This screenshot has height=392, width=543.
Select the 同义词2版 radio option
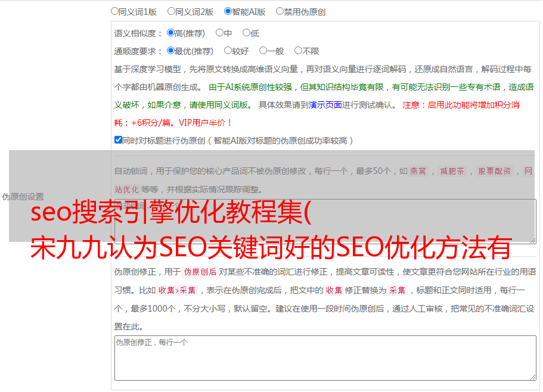[172, 11]
